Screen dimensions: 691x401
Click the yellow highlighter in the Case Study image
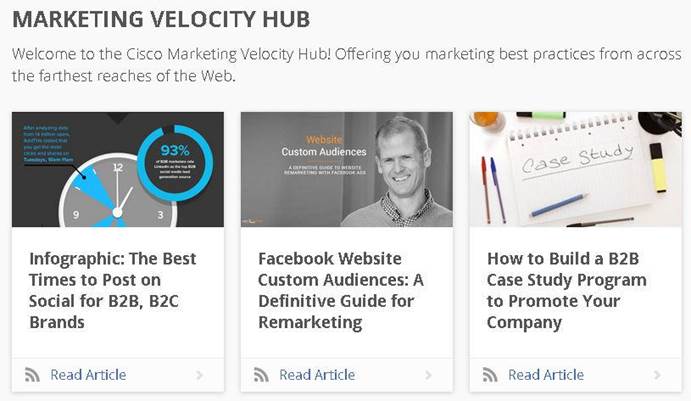[x=658, y=167]
